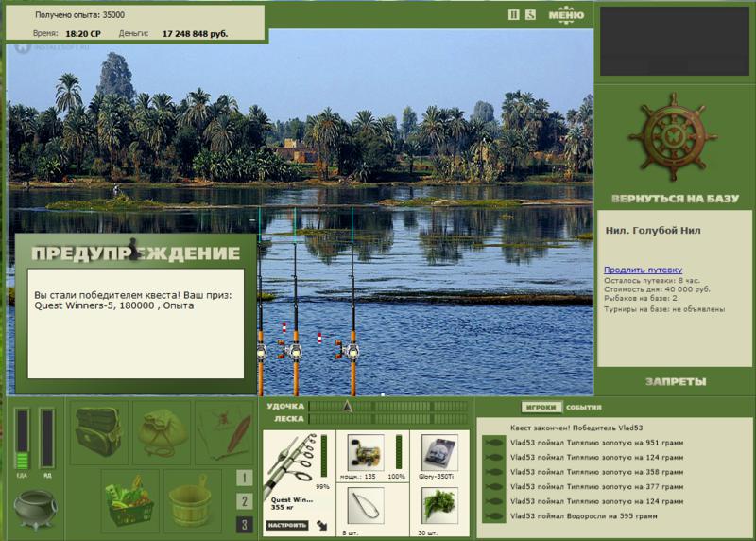Viewport: 756px width, 541px height.
Task: Follow the Продлить путевку link
Action: click(643, 270)
